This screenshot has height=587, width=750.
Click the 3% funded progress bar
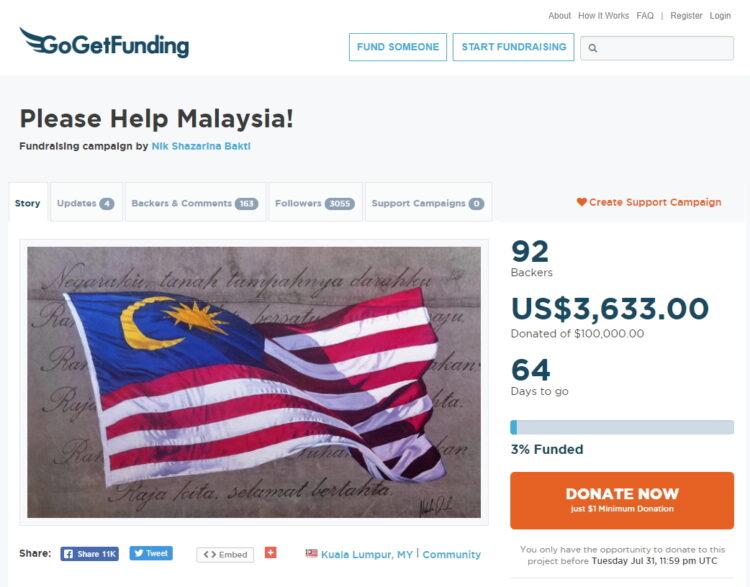[622, 427]
